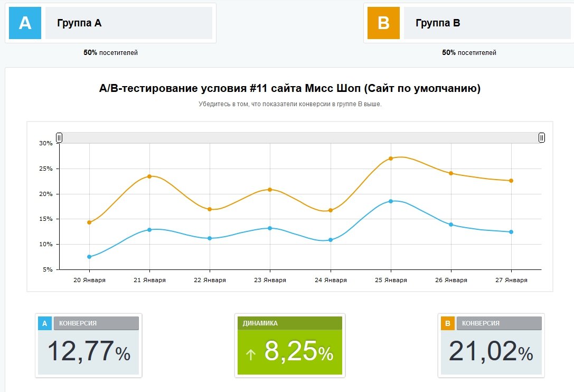The height and width of the screenshot is (392, 574).
Task: Click the Группа A name field
Action: coord(129,23)
